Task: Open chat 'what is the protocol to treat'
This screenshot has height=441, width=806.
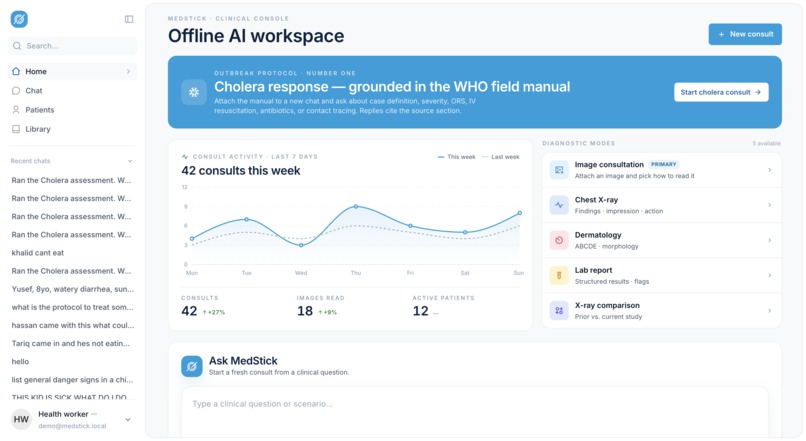Action: [72, 307]
